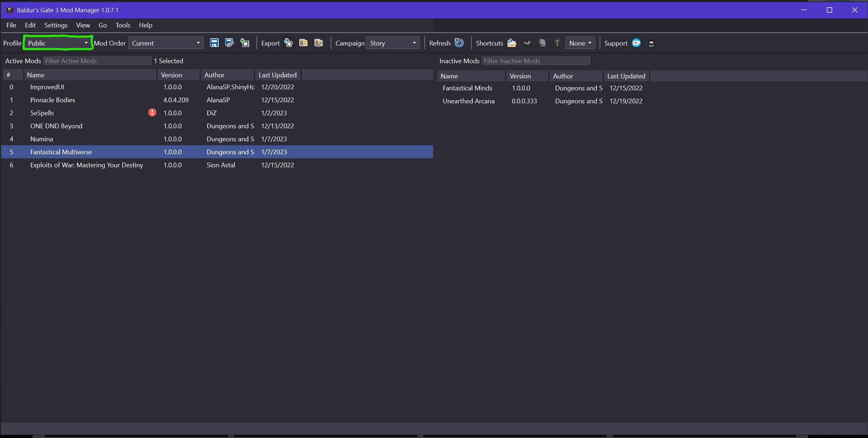
Task: Click the red warning icon on 5eSpells
Action: [x=152, y=113]
